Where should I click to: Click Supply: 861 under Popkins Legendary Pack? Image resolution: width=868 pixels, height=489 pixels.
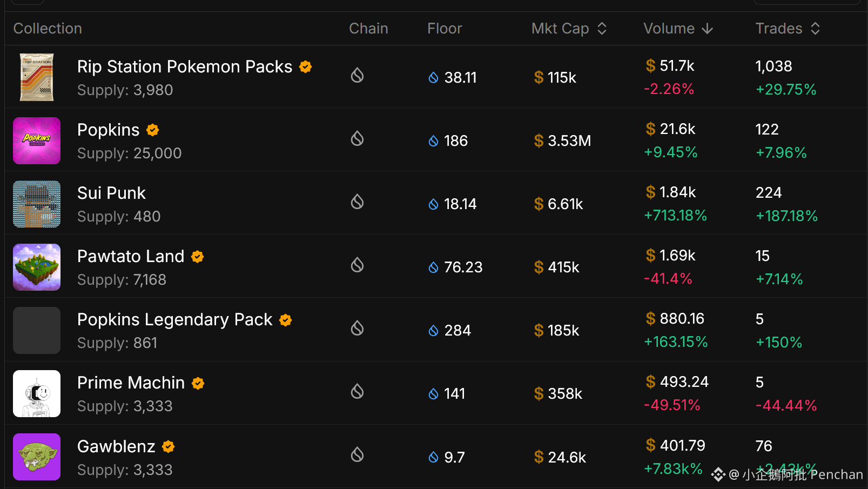click(x=117, y=343)
